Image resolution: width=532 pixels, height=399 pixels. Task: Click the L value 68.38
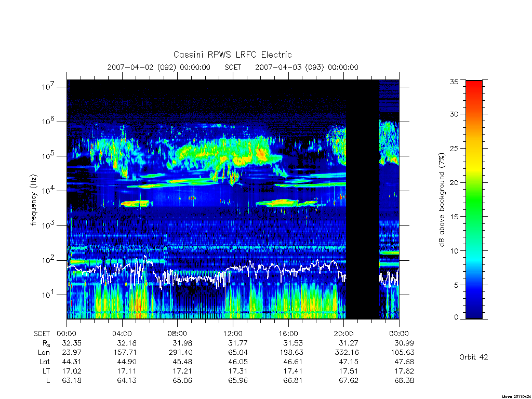[404, 381]
